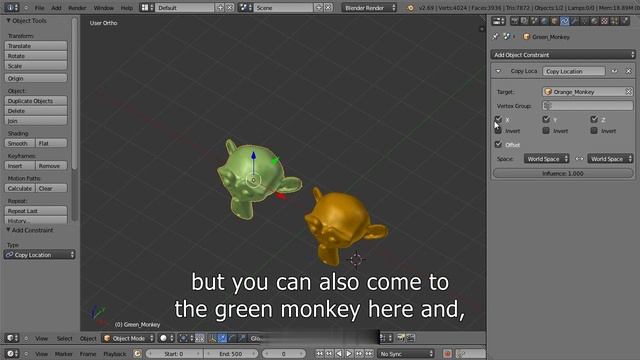Open the Object properties cube tab icon
The width and height of the screenshot is (640, 360).
[554, 21]
